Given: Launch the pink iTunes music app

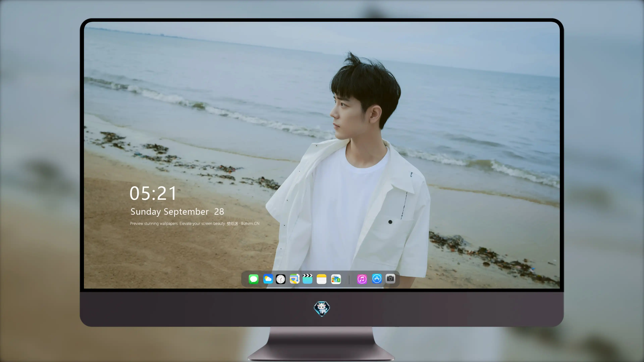Looking at the screenshot, I should (x=362, y=279).
